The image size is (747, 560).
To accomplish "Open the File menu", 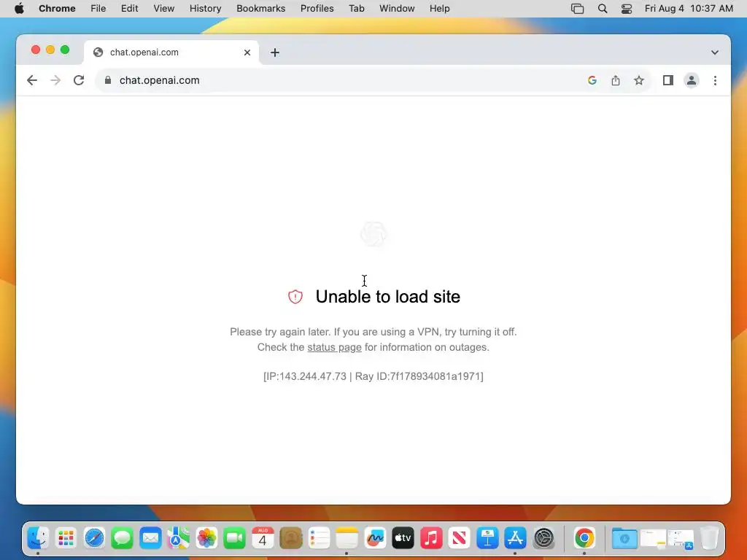I will tap(98, 9).
